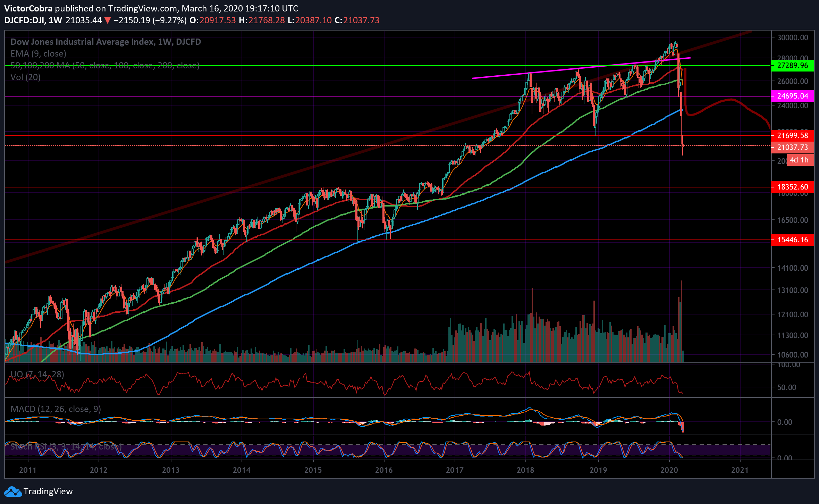Click the green 27289.96 price label
The height and width of the screenshot is (504, 819).
pyautogui.click(x=793, y=65)
